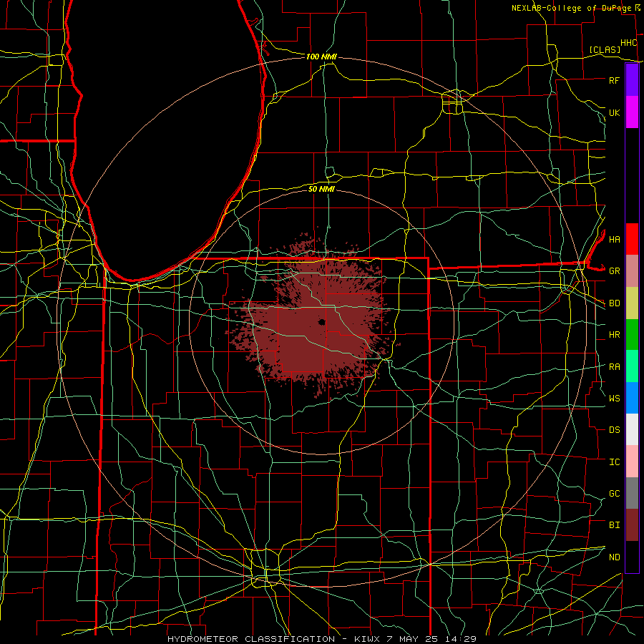Click the BD legend label text

615,303
